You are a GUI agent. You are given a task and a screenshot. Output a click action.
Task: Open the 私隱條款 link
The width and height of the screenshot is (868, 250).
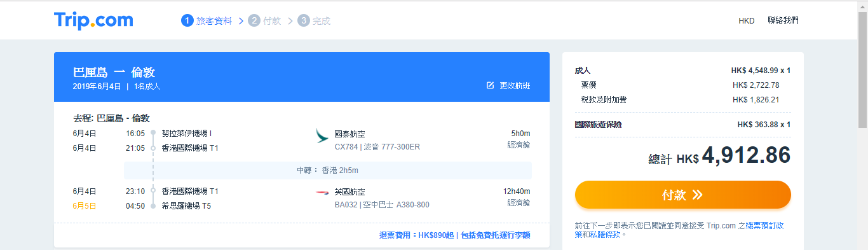(606, 234)
